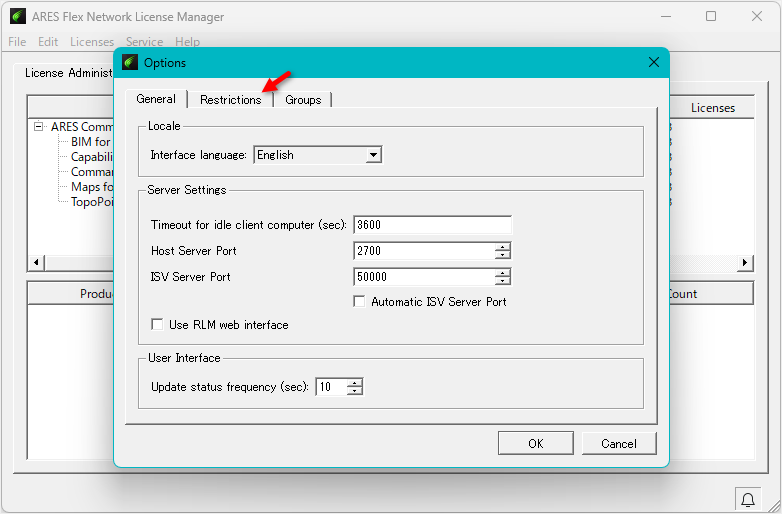Select the Capabili... tree item

[x=92, y=157]
